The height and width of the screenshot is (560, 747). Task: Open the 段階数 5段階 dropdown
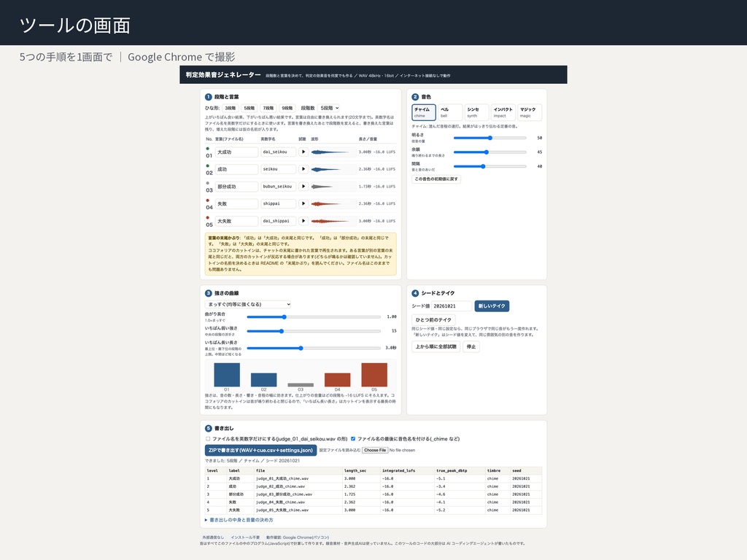(329, 108)
